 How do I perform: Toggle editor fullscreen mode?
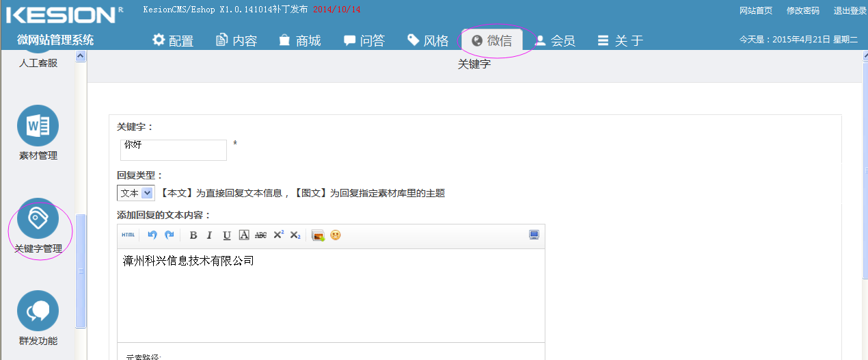click(x=534, y=235)
